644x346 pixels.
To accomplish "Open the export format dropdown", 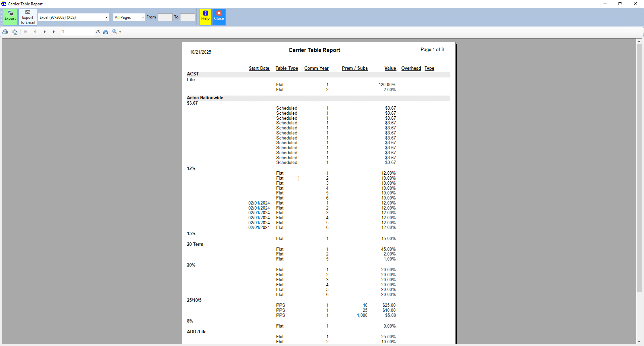I will [x=106, y=17].
